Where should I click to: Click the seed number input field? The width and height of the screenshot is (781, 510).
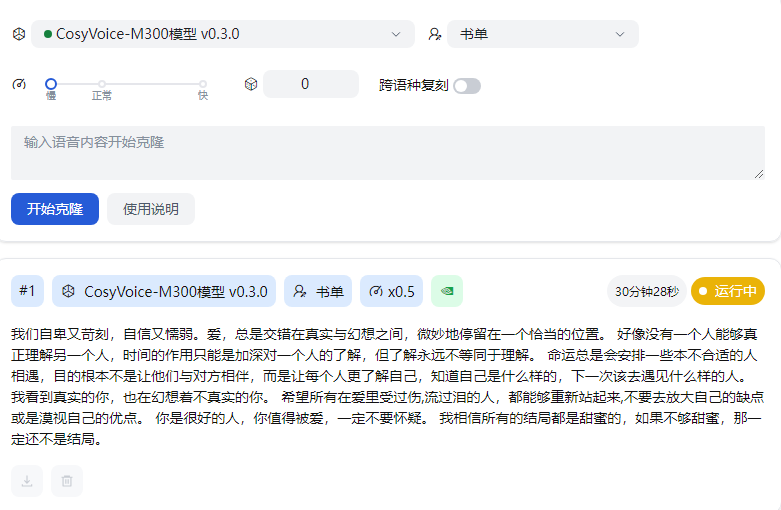point(311,84)
